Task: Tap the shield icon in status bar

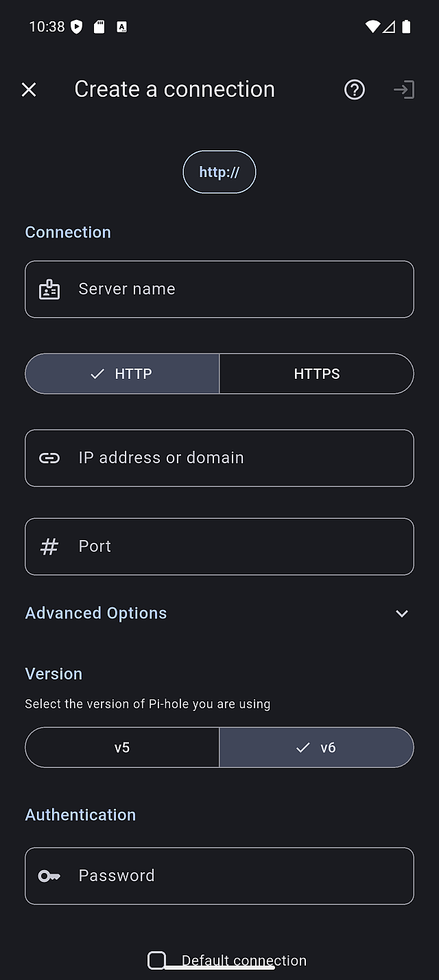Action: [x=77, y=27]
